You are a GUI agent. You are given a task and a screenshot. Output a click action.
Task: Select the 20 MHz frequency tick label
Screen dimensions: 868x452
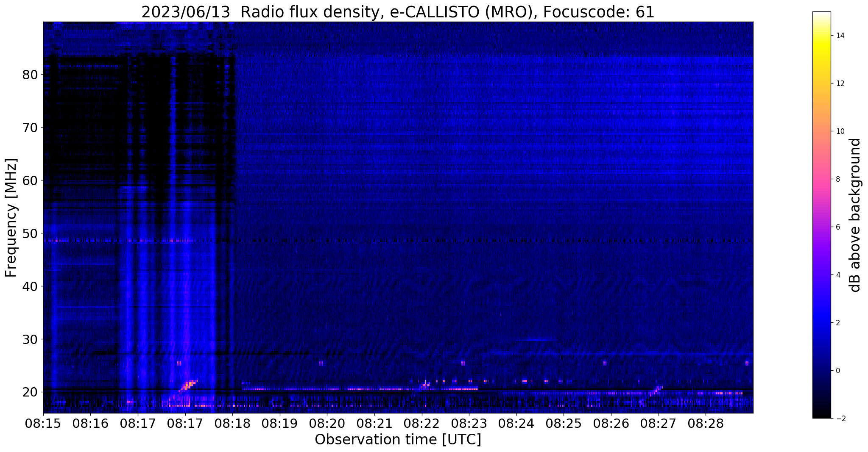[30, 392]
